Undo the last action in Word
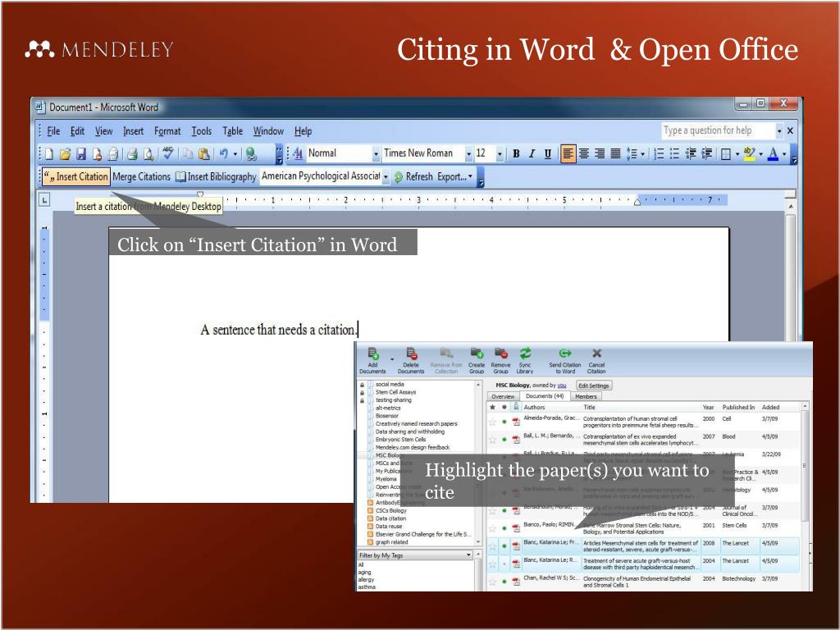Viewport: 840px width, 630px height. [223, 154]
